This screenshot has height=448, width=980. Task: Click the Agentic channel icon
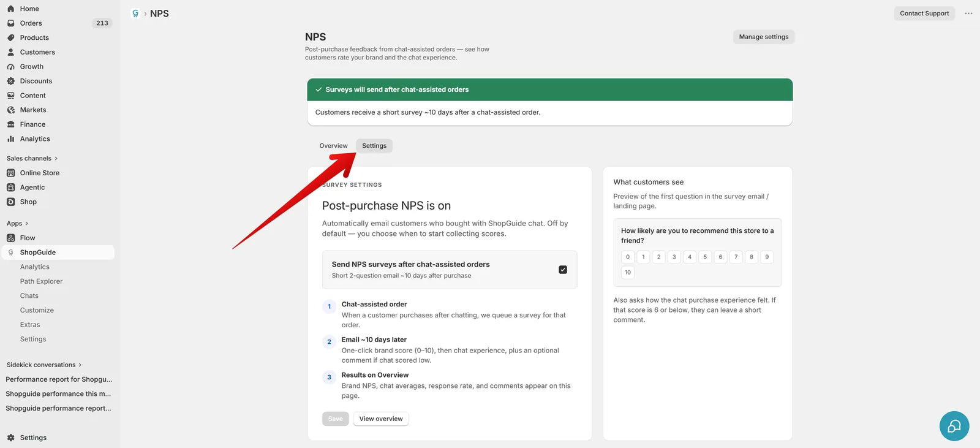pyautogui.click(x=10, y=188)
